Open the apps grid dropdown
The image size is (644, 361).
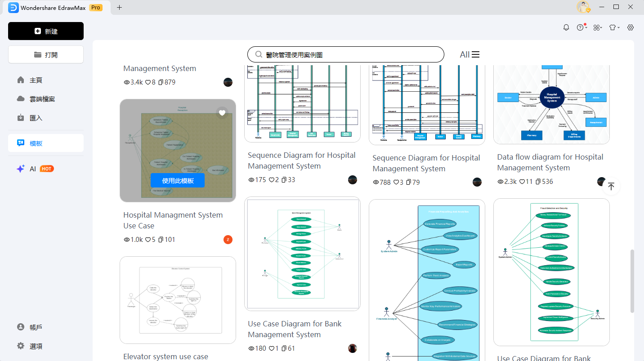pyautogui.click(x=597, y=27)
